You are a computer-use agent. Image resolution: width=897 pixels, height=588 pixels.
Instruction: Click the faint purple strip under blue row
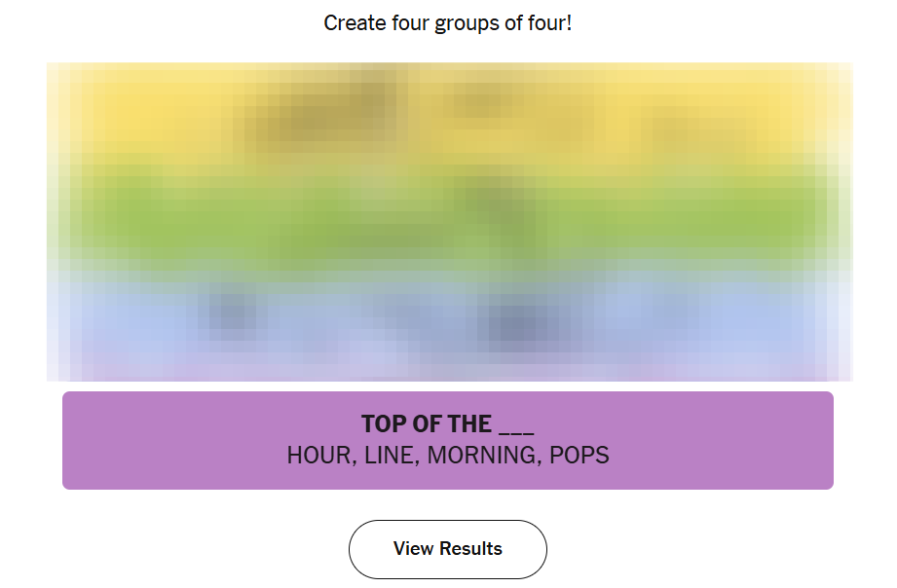[449, 372]
